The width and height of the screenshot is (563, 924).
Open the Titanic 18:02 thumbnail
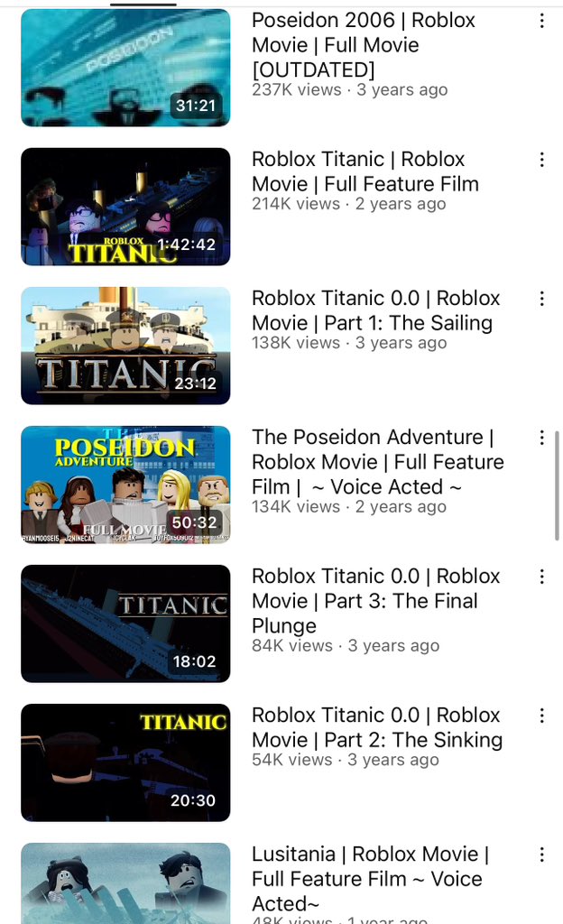(x=125, y=624)
